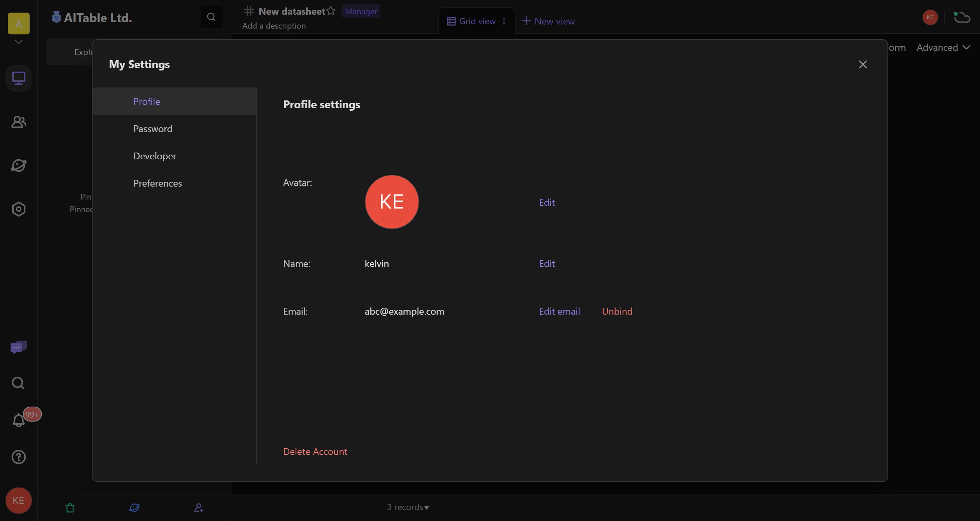Create a New view
Viewport: 980px width, 521px height.
548,21
